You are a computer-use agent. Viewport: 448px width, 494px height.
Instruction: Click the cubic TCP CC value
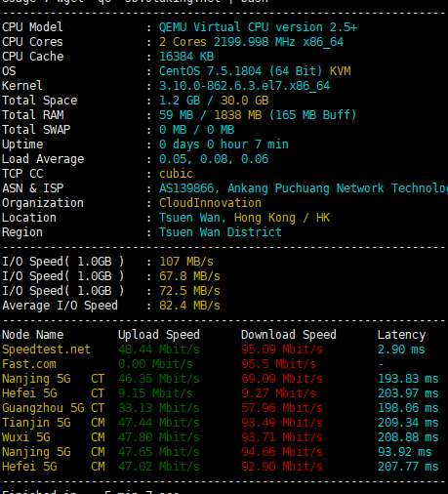tap(176, 174)
